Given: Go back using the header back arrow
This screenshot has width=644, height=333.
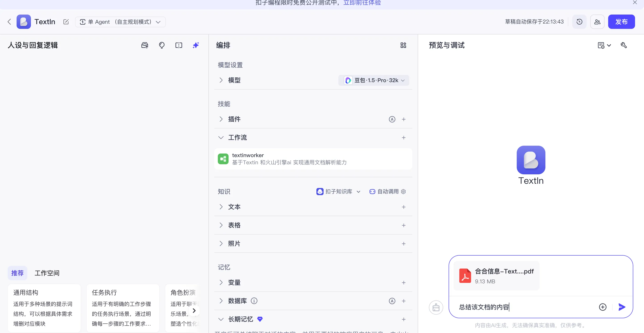Looking at the screenshot, I should (x=9, y=22).
